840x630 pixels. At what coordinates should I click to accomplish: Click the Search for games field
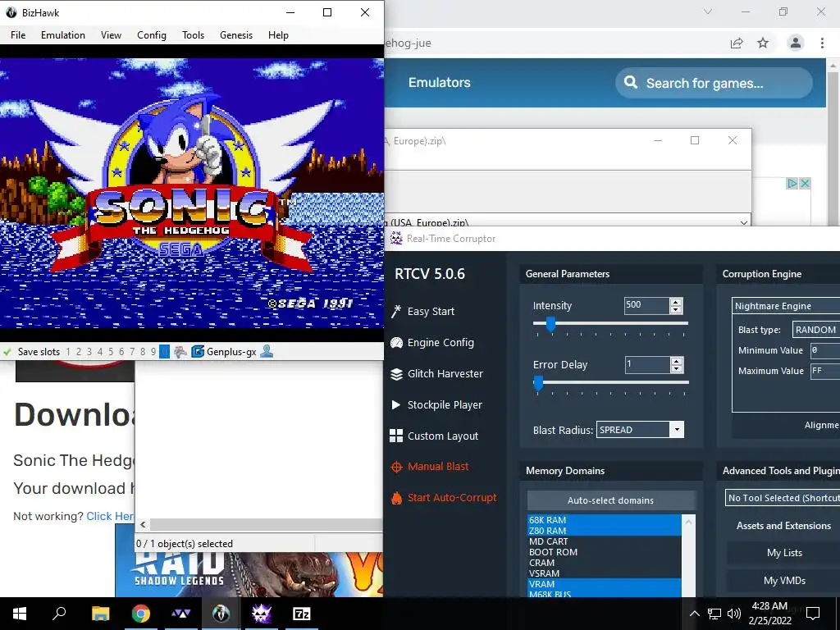[714, 83]
